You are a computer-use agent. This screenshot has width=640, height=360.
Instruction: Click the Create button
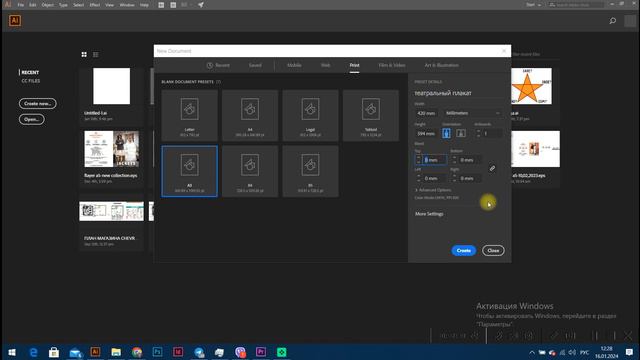[x=464, y=251]
